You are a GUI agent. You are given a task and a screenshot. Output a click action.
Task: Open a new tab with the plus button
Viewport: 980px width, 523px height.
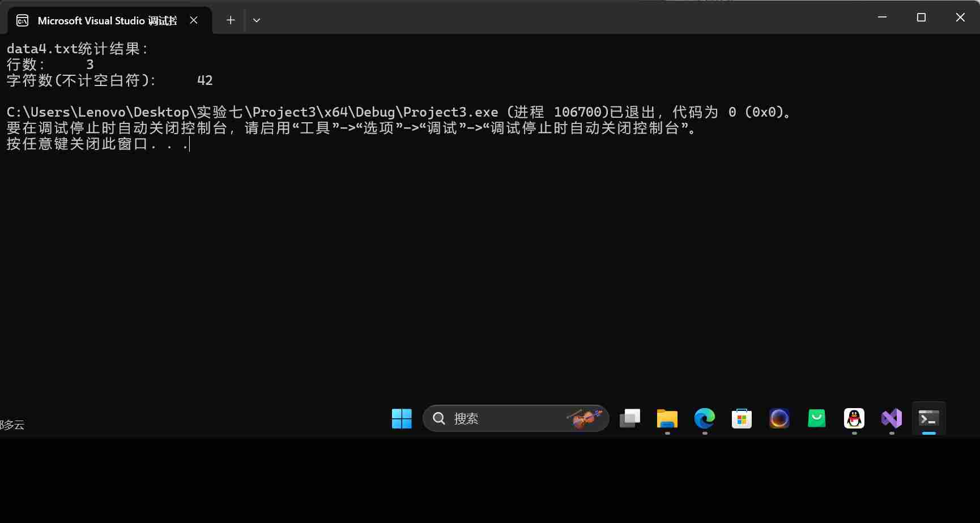pos(230,20)
